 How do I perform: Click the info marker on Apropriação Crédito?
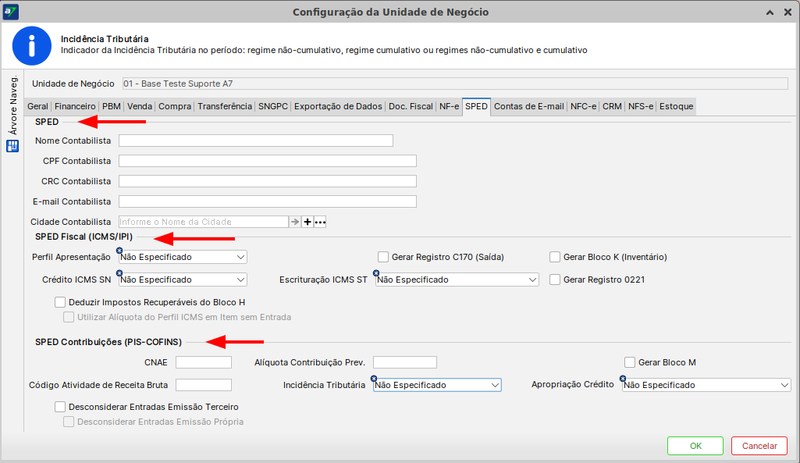tap(623, 378)
